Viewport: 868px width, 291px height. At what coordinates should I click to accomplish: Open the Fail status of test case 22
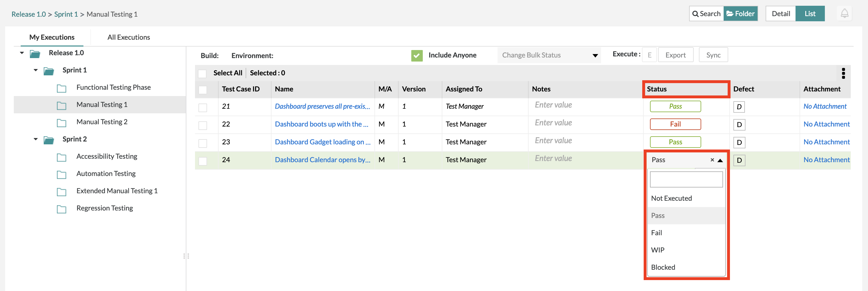coord(675,124)
